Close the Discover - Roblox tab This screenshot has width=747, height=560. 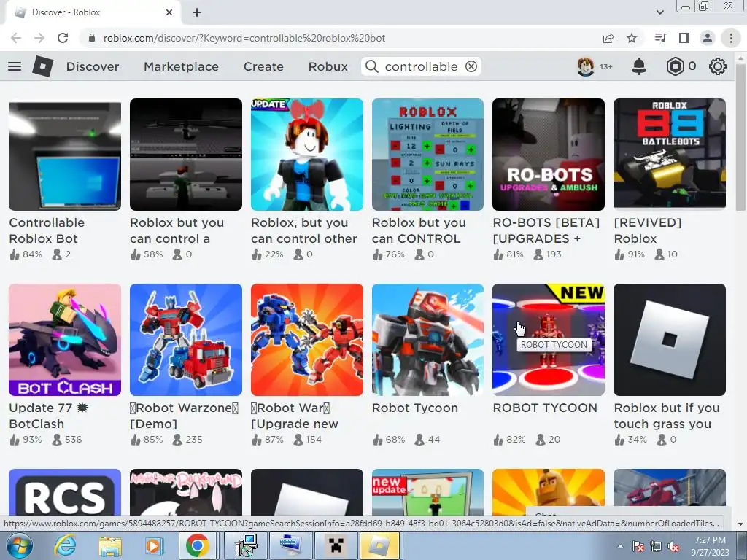point(169,12)
